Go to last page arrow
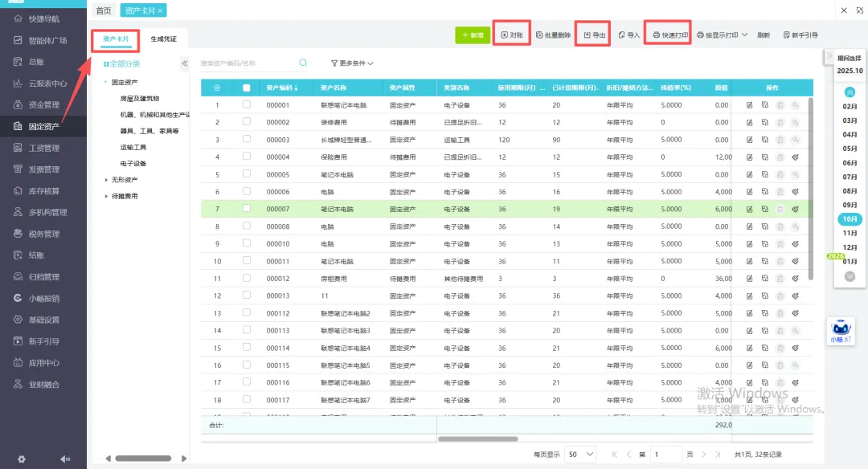868x469 pixels. (718, 454)
